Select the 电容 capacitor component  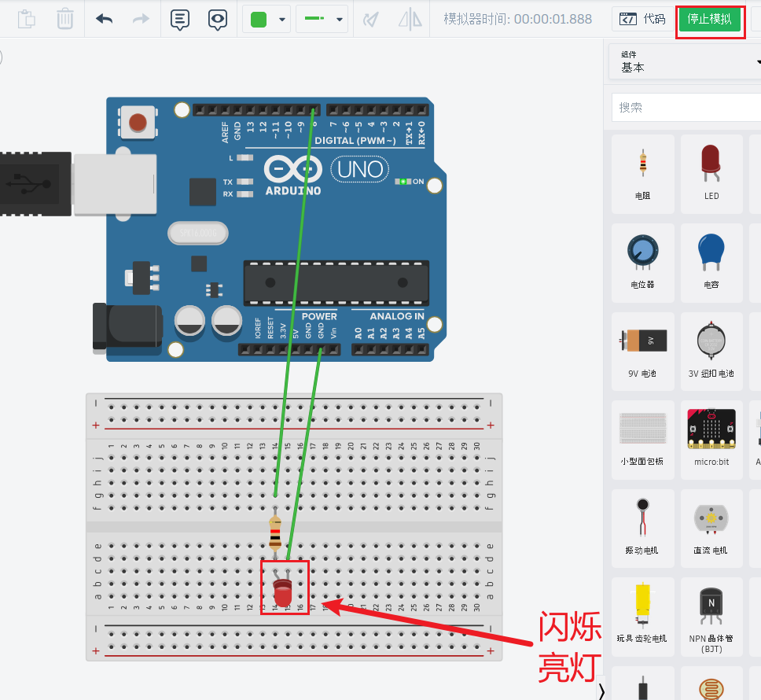click(711, 263)
